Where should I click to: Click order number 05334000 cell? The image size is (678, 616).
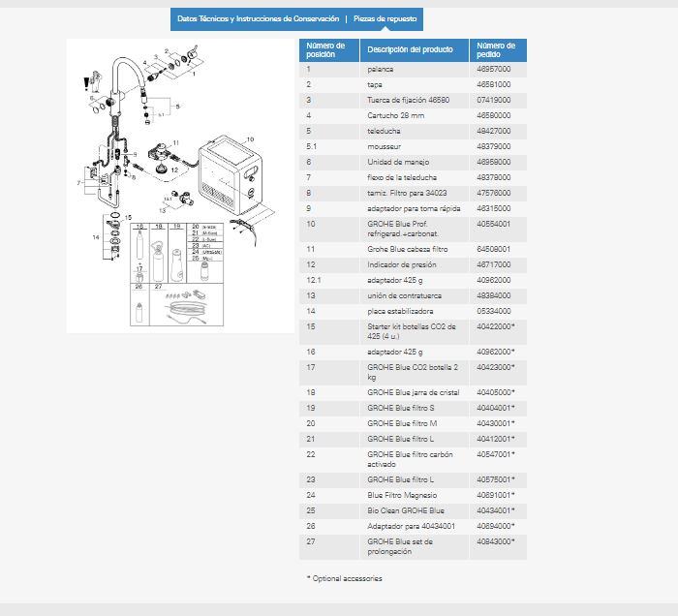click(498, 311)
